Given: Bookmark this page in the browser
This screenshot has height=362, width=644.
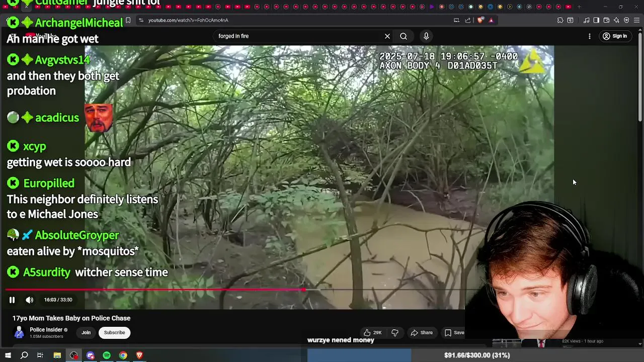Looking at the screenshot, I should (128, 20).
